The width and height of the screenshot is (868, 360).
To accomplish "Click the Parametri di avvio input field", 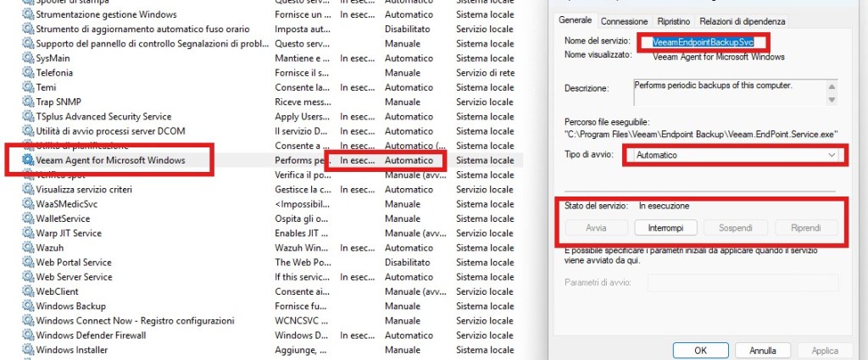I will (x=743, y=283).
